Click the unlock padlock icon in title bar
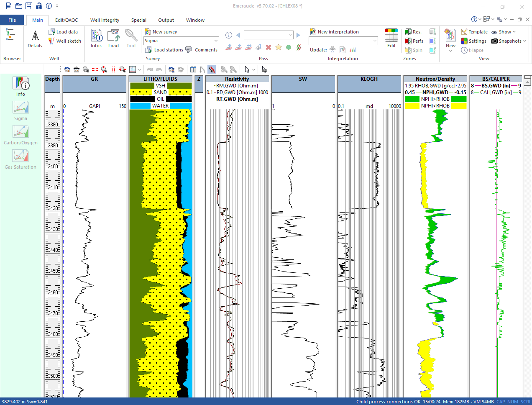 coord(39,6)
